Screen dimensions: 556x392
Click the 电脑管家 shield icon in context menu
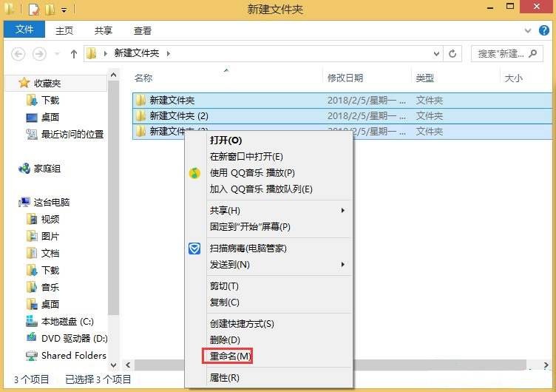194,249
